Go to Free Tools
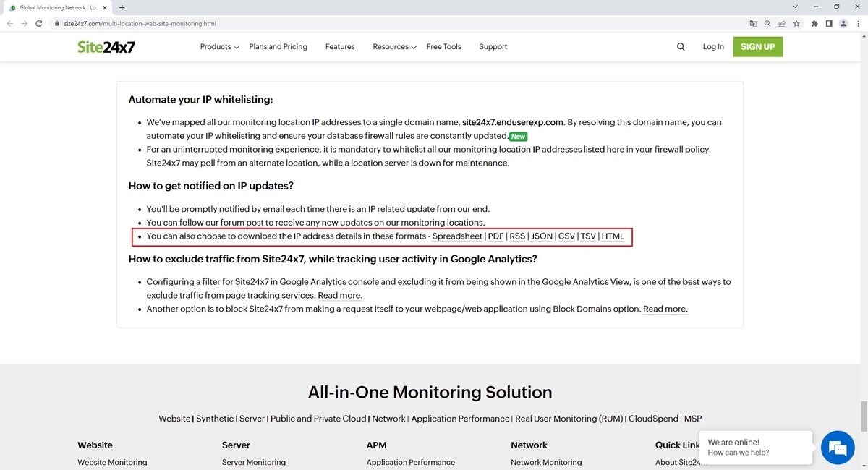The width and height of the screenshot is (868, 470). pos(443,47)
